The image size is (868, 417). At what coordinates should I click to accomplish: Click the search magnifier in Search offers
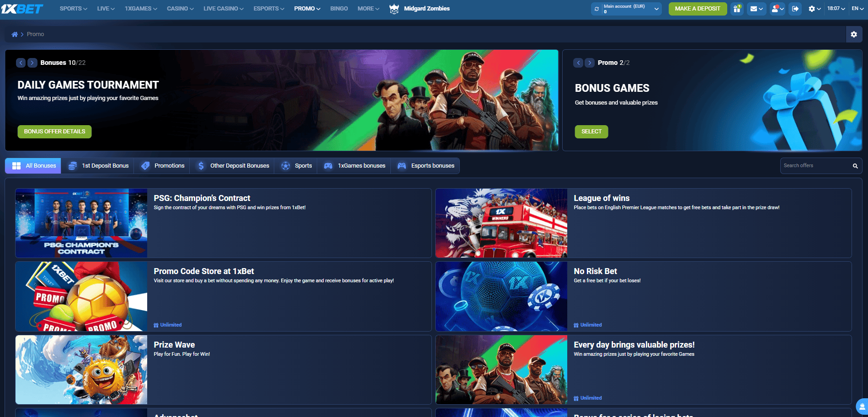pyautogui.click(x=855, y=166)
